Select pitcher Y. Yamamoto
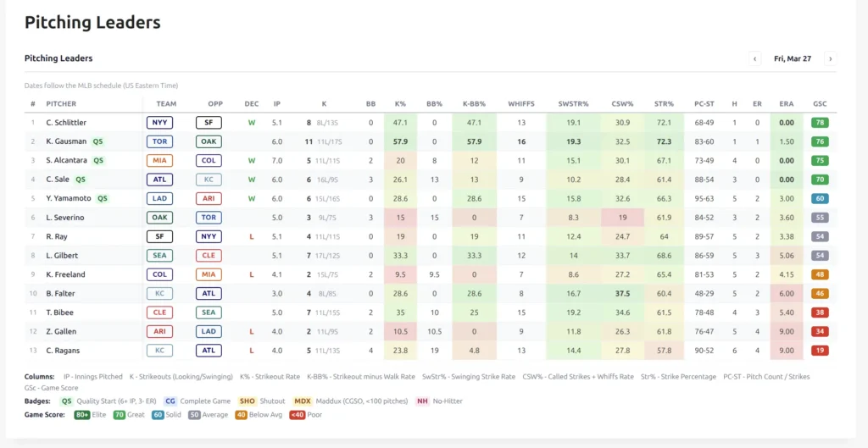868x448 pixels. coord(68,198)
